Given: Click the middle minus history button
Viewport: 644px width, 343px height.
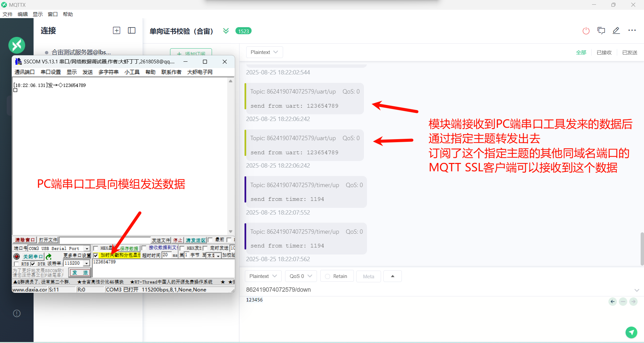Looking at the screenshot, I should click(x=623, y=301).
